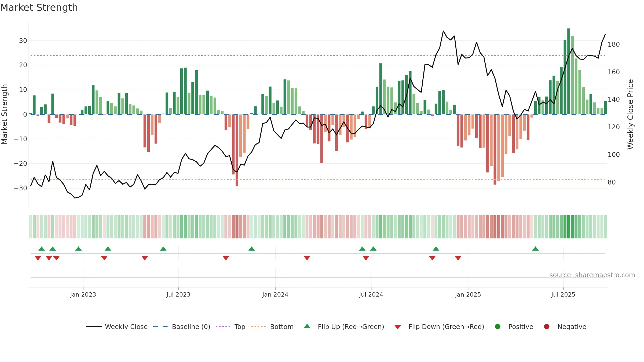The image size is (644, 362).
Task: Click the −30 left-axis tick label
Action: (21, 188)
